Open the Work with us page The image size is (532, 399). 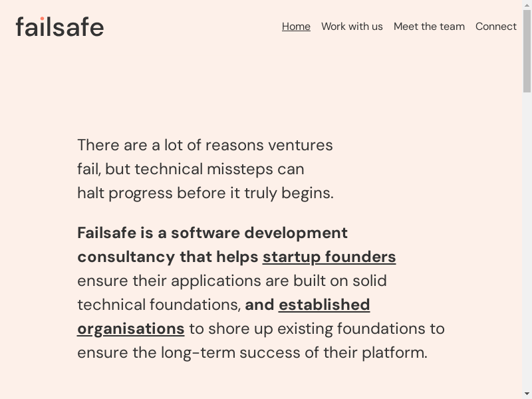tap(352, 27)
